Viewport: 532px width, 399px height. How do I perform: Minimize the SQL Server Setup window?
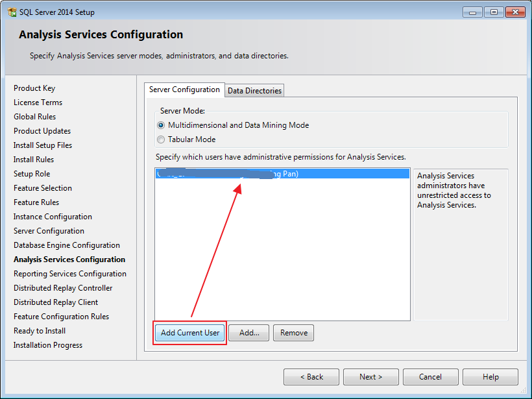472,12
